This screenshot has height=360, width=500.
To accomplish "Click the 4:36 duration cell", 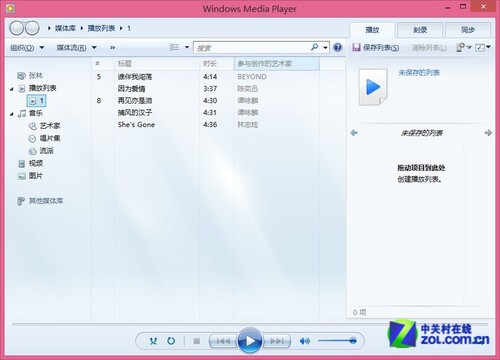I will [210, 125].
